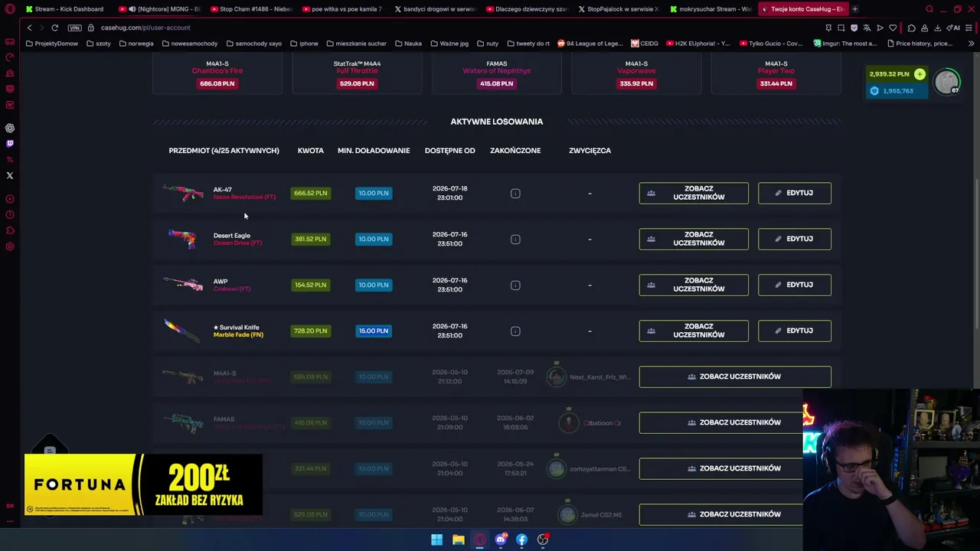Open the Fortuna 200zł banner ad
The image size is (980, 551).
[143, 484]
